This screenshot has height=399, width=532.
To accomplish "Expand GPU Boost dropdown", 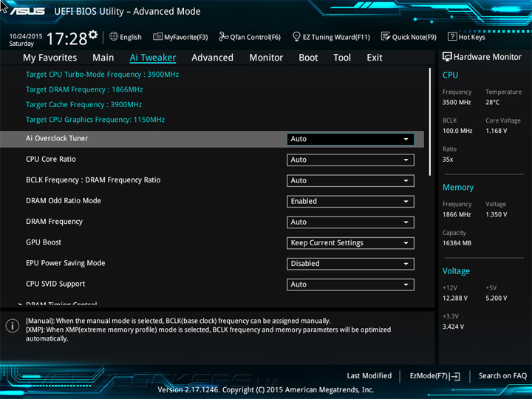I will (x=350, y=243).
